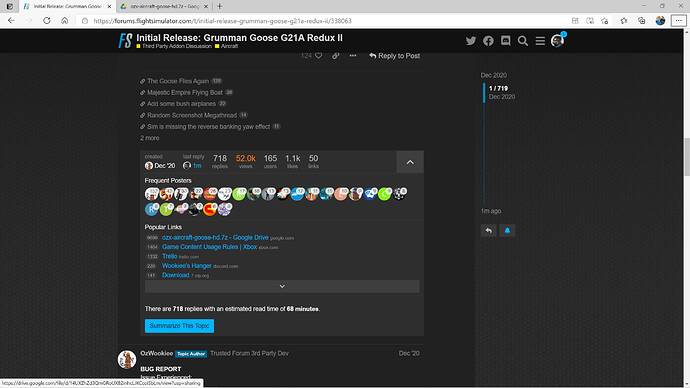Open the Download 7-zip link
This screenshot has width=690, height=388.
coord(176,275)
